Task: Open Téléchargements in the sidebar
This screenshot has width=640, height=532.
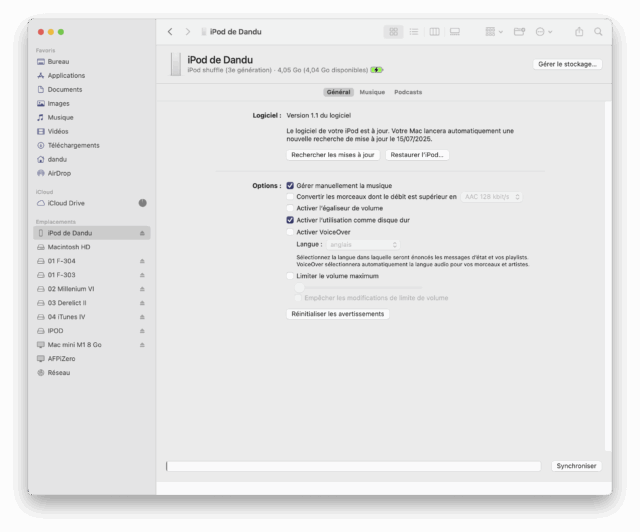Action: 92,145
